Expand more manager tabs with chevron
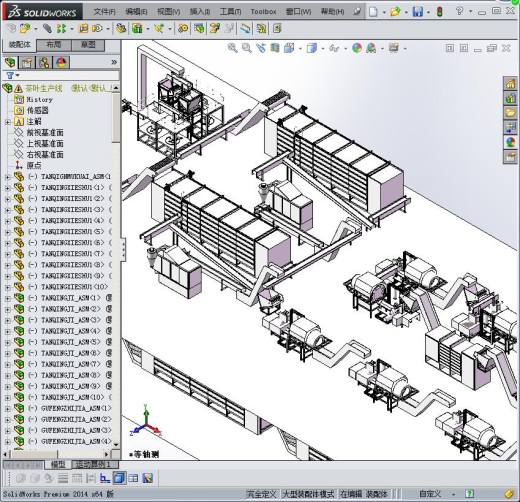520x502 pixels. click(114, 62)
